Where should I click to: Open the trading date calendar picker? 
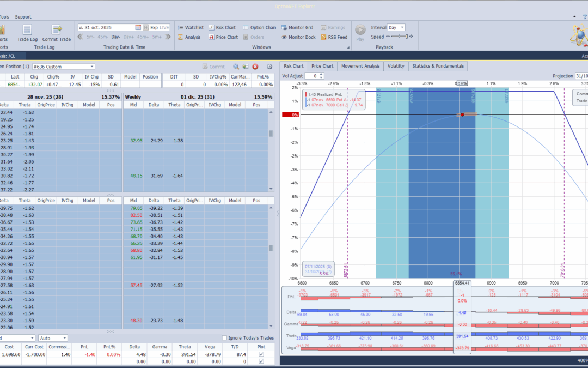tap(138, 27)
